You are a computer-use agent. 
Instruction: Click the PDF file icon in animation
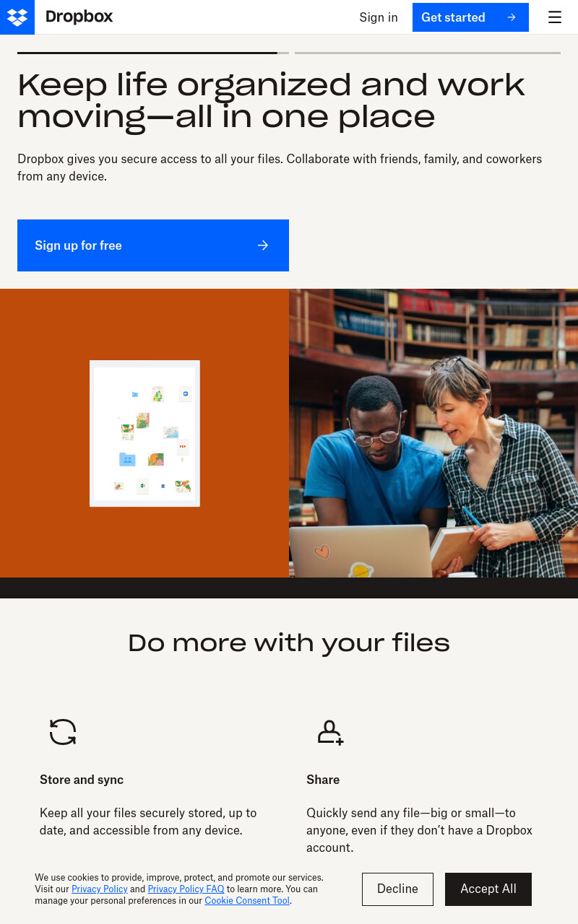(183, 447)
